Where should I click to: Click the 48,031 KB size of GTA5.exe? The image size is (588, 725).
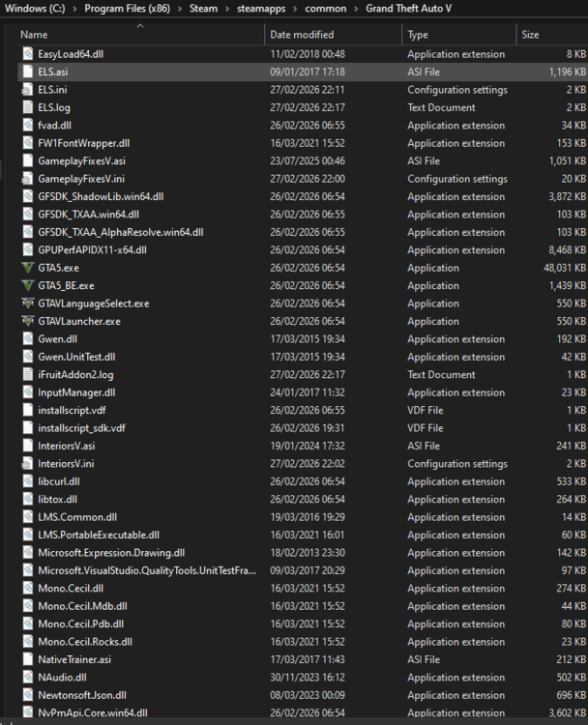click(565, 268)
